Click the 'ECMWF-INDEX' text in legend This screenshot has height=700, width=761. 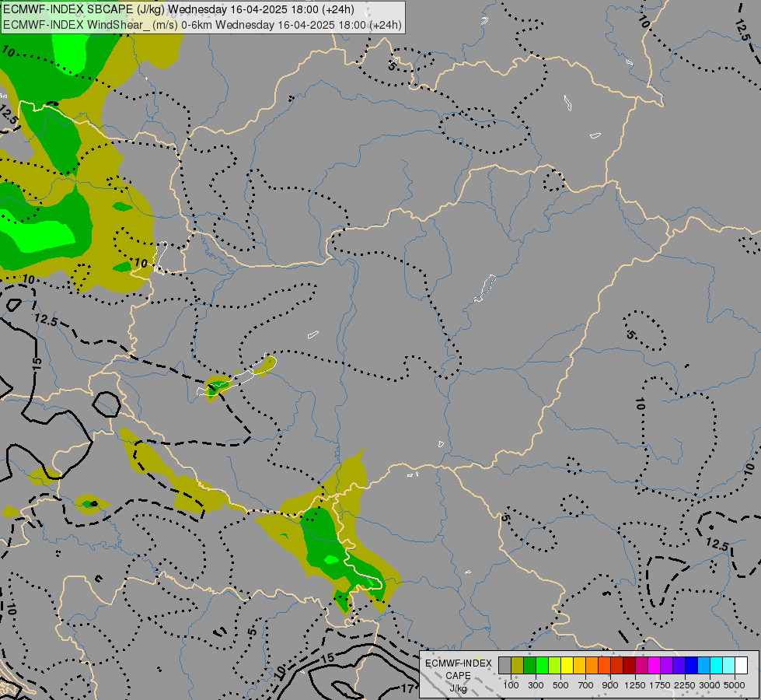tap(459, 663)
